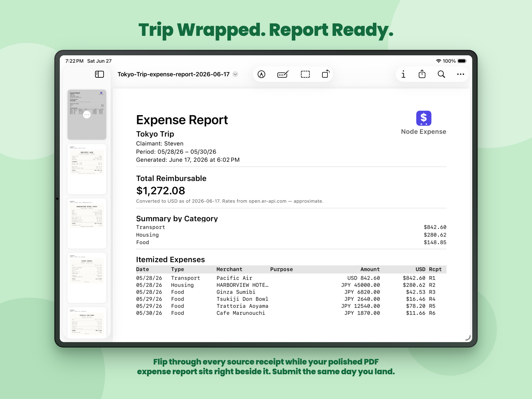The width and height of the screenshot is (532, 399).
Task: Click Food category amount $148.85
Action: click(435, 242)
